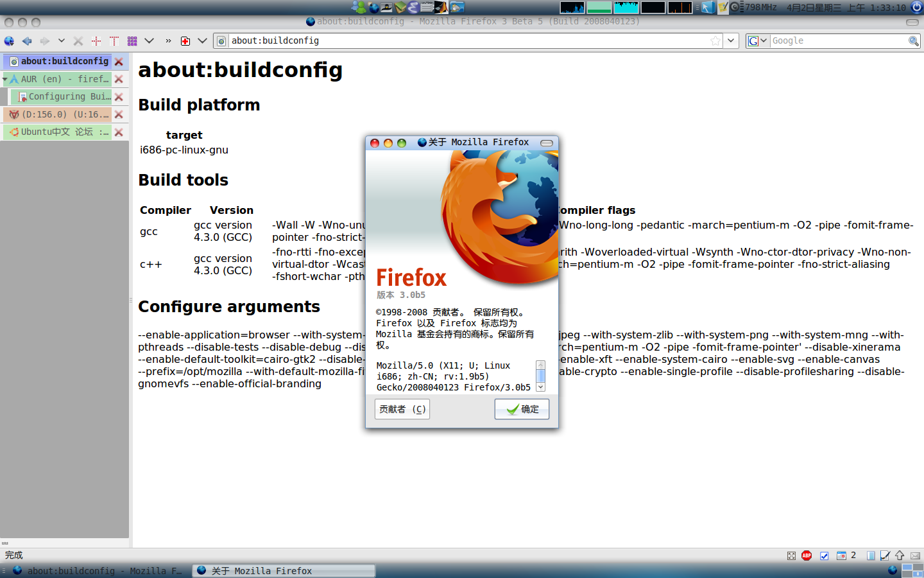Click the blue cursor icon in top panel

pos(708,7)
